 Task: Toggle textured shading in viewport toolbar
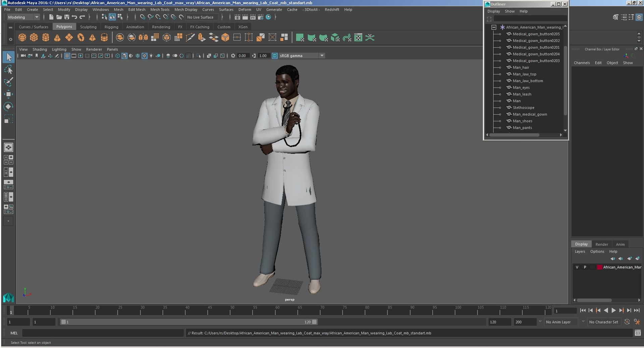pos(145,56)
